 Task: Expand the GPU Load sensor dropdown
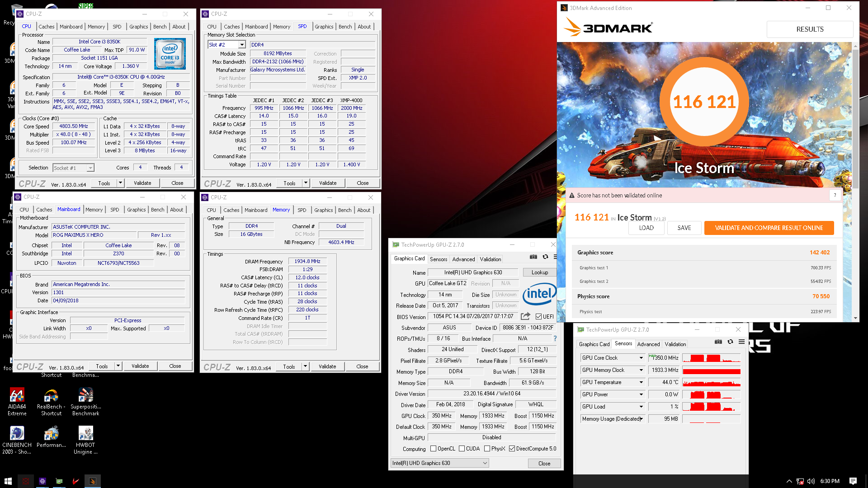[x=641, y=407]
